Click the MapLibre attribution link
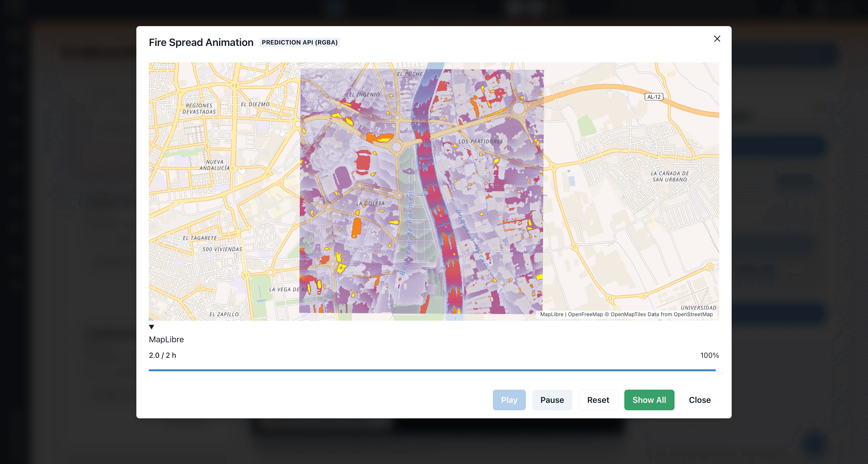 point(552,314)
